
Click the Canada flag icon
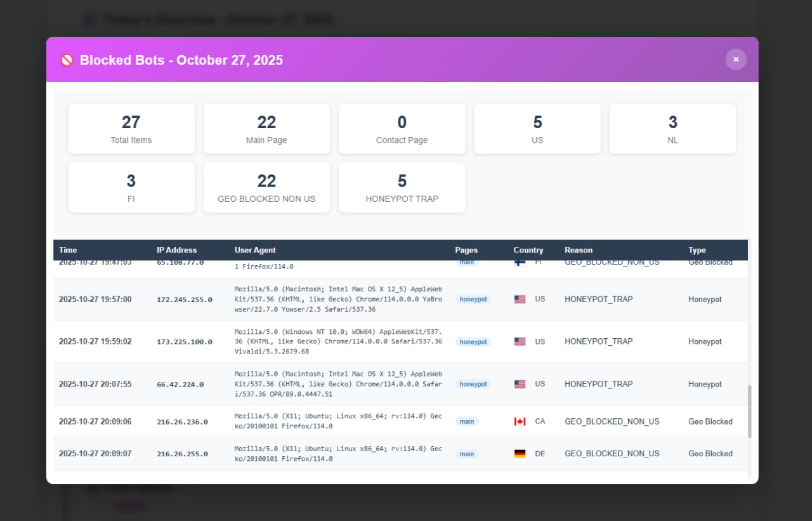520,421
